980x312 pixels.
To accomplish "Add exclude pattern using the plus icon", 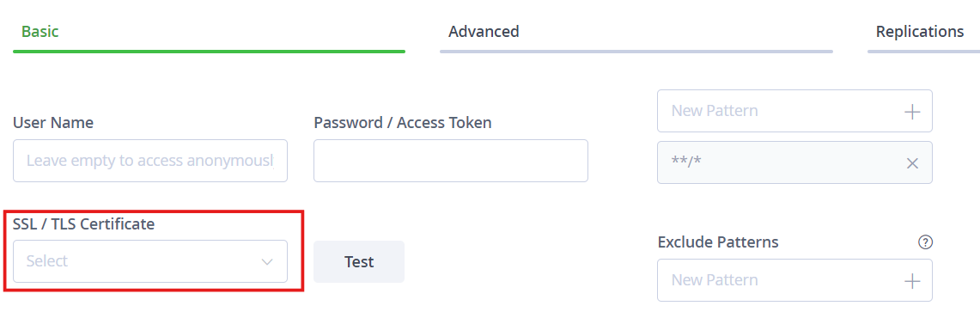I will click(x=912, y=281).
